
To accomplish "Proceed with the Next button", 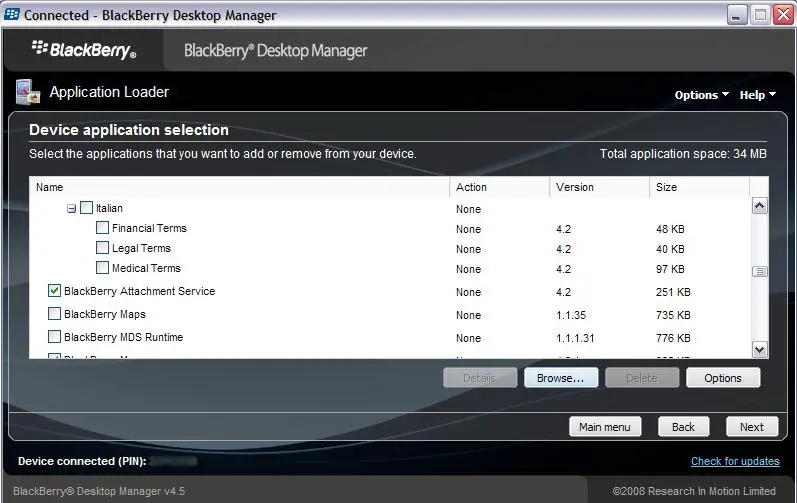I will (x=752, y=427).
